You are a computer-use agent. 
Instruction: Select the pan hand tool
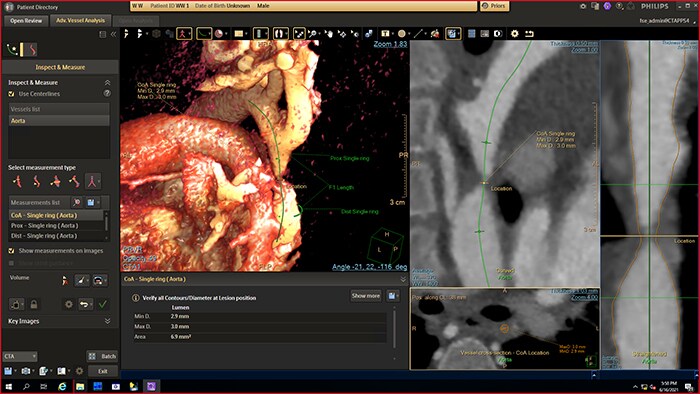tap(329, 33)
